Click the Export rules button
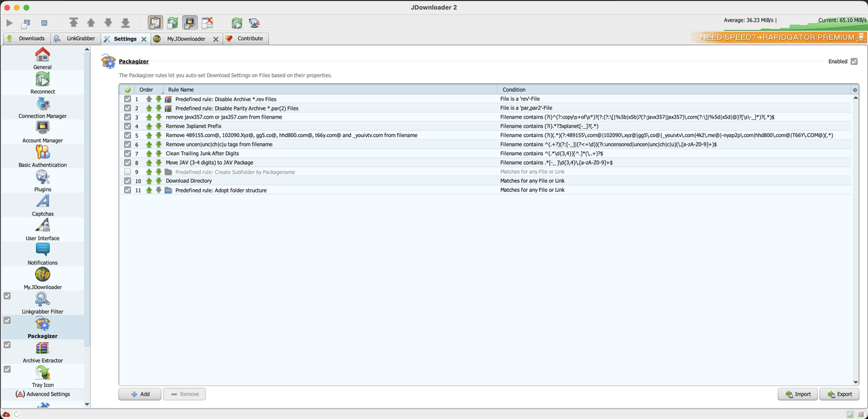This screenshot has width=868, height=419. click(839, 394)
